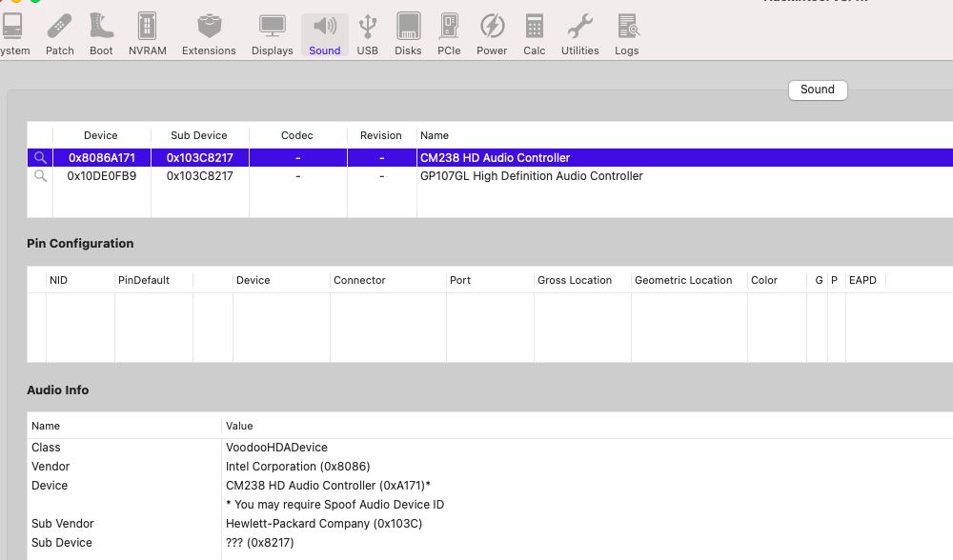View the Logs toolbar section
The image size is (953, 560).
(626, 29)
